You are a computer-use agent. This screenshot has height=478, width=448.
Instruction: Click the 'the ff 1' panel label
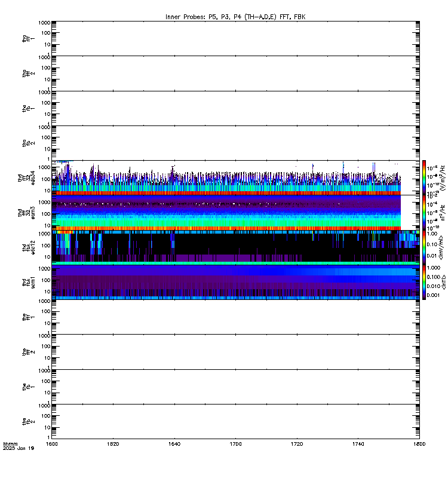click(x=28, y=317)
